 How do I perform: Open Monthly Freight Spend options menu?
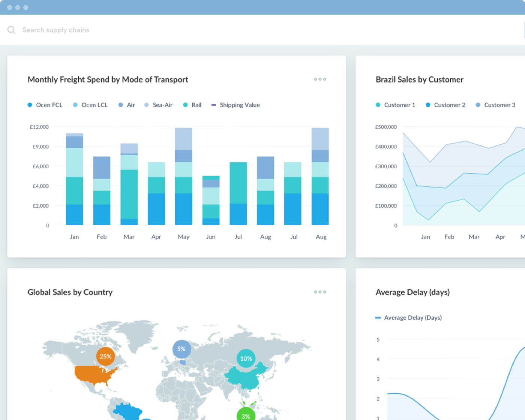pyautogui.click(x=320, y=79)
